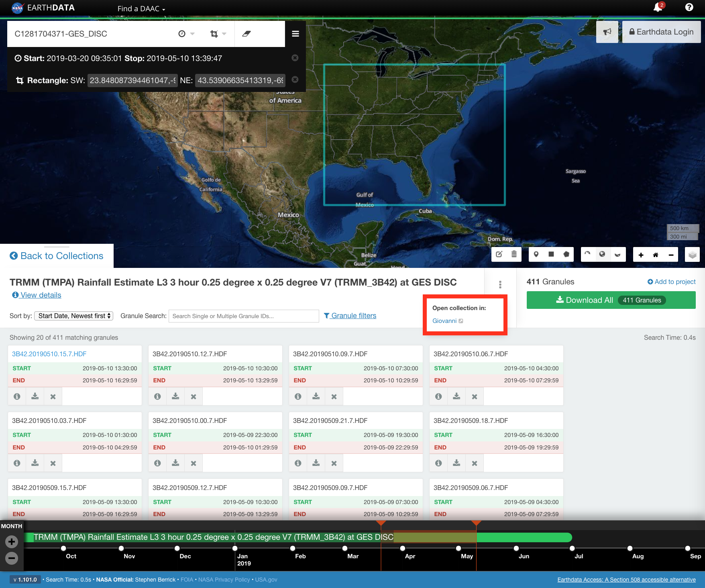The image size is (705, 588).
Task: Delete spatial layers with trash icon
Action: 514,254
